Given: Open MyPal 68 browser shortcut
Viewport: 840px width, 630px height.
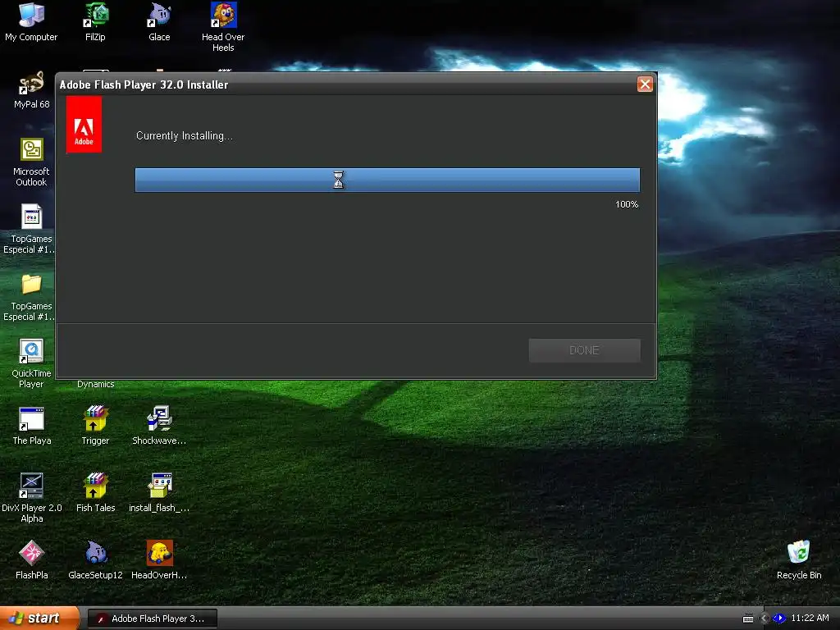Looking at the screenshot, I should click(x=32, y=90).
